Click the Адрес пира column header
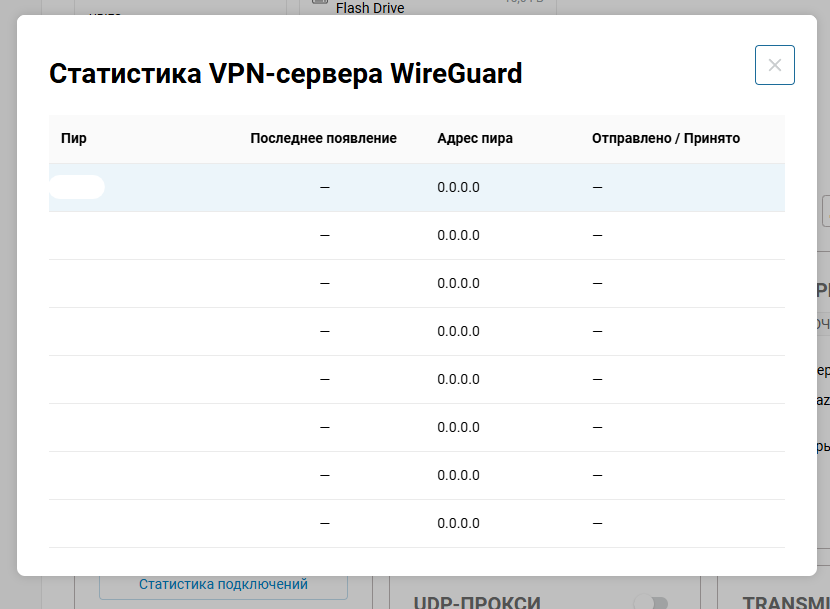This screenshot has height=609, width=830. tap(475, 138)
